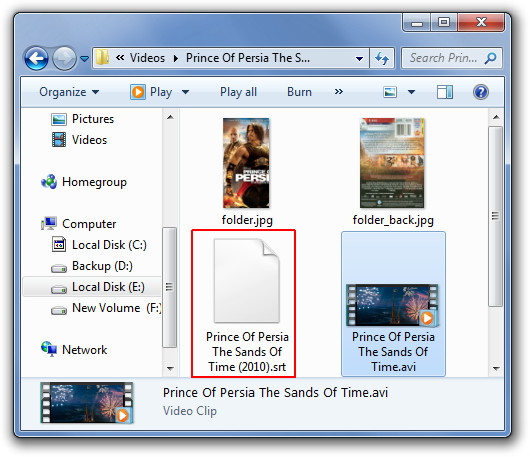Click the file list scrollbar thumb
Viewport: 530px width, 457px height.
(496, 216)
